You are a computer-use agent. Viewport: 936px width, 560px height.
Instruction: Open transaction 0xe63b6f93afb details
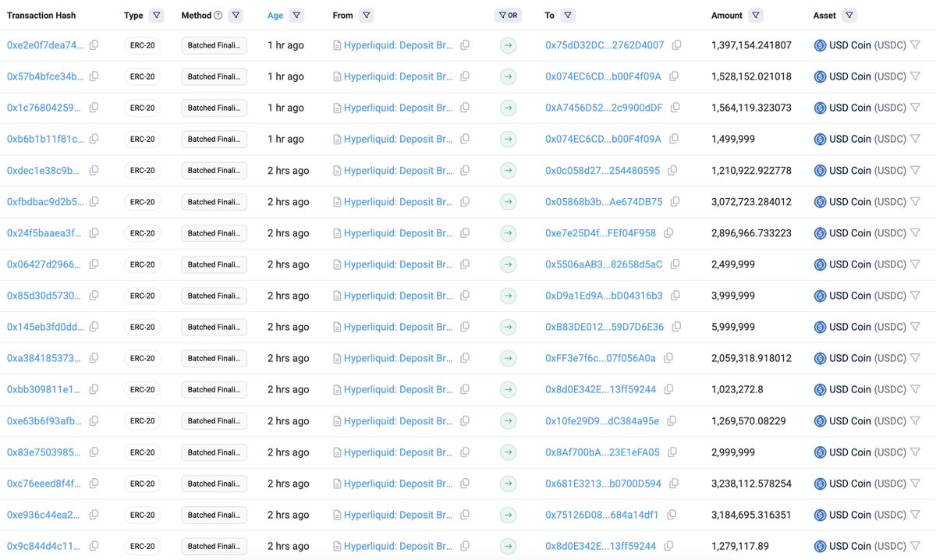[x=44, y=420]
